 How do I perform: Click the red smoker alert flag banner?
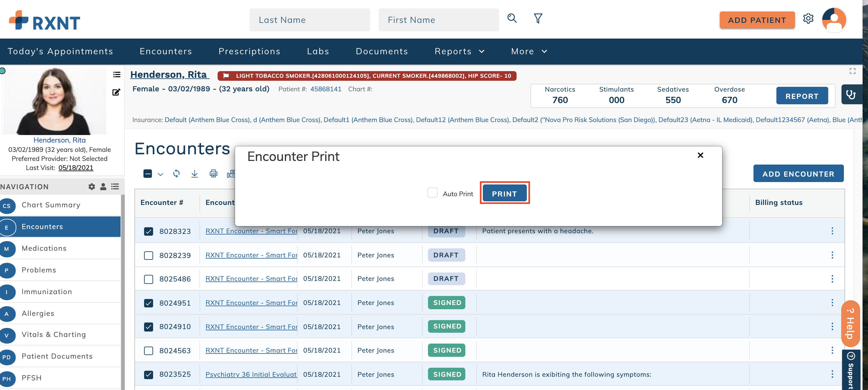(x=367, y=76)
